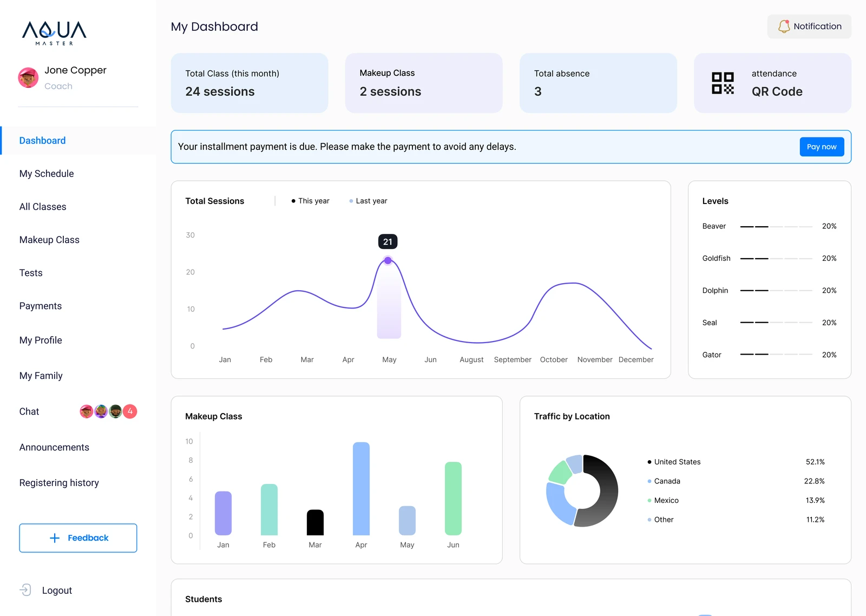Go to Announcements

54,447
